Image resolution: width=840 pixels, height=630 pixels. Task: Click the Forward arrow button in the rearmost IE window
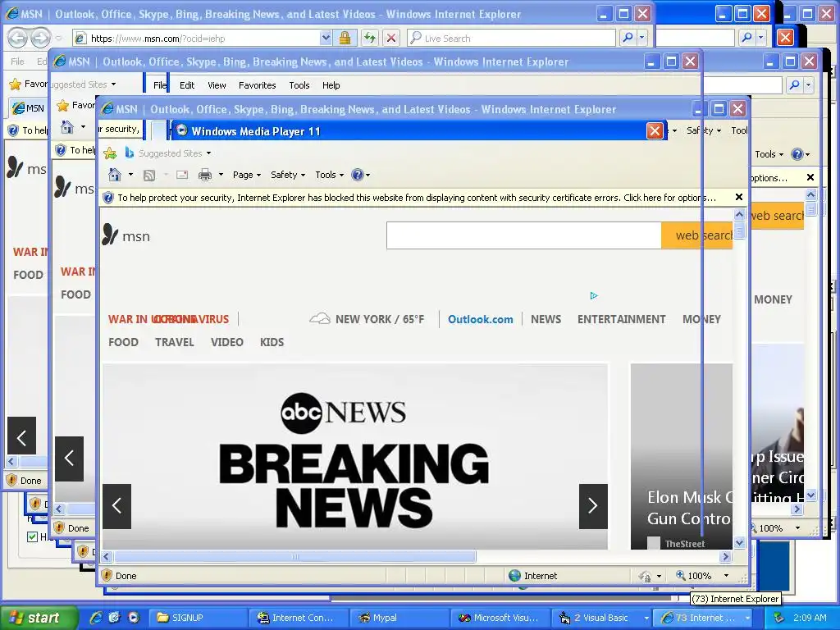[x=40, y=38]
